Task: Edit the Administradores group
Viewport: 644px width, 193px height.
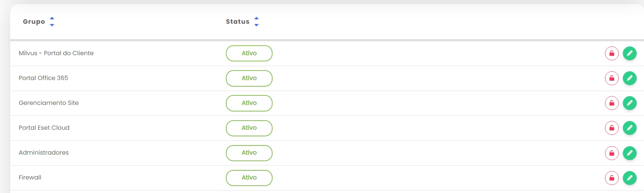Action: click(629, 153)
